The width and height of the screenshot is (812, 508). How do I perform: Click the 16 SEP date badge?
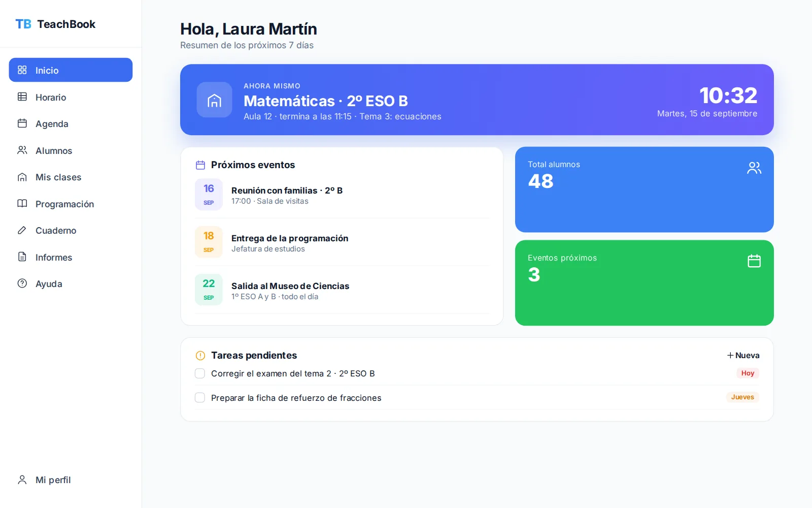point(209,194)
